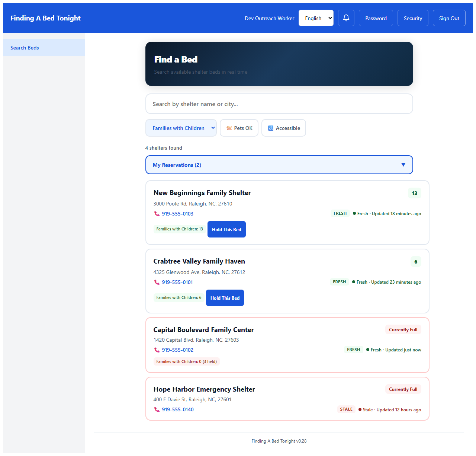Screen dimensions: 476x456
Task: Expand the My Reservations section
Action: tap(279, 165)
